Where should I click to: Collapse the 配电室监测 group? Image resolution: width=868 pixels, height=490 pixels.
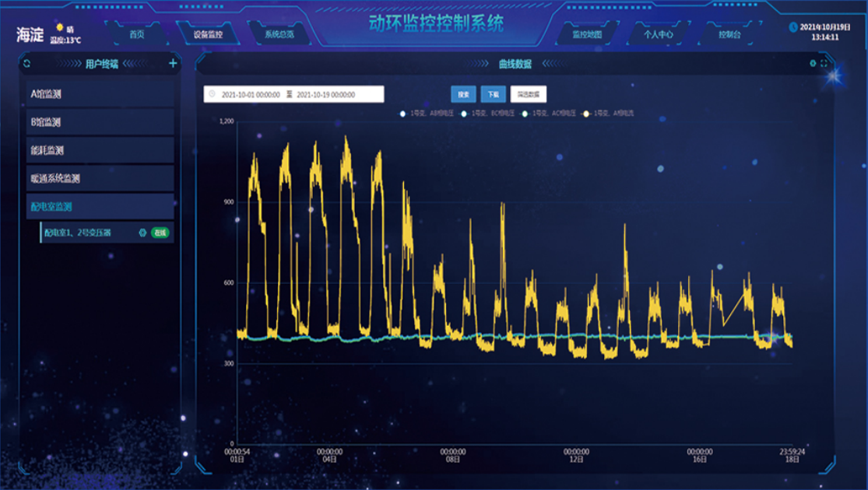pos(100,206)
